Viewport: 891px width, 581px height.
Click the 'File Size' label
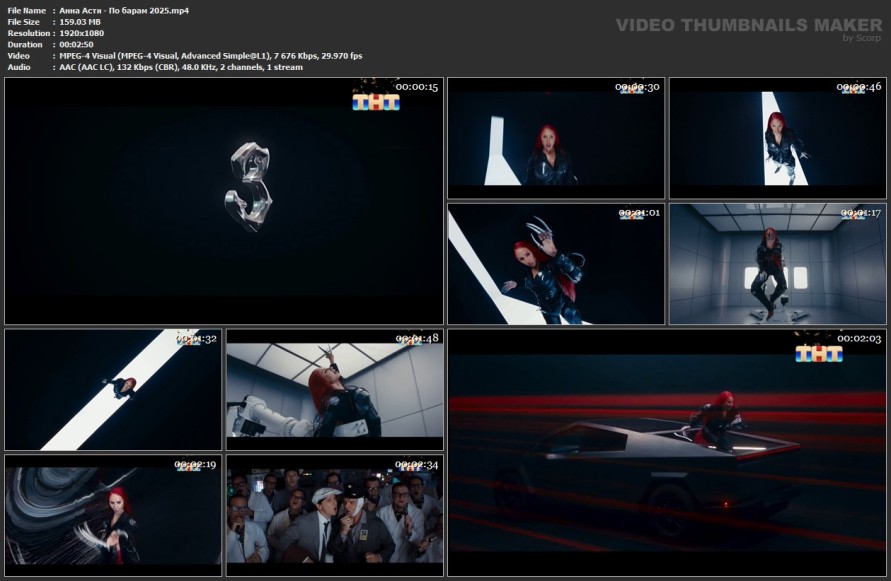pyautogui.click(x=24, y=22)
